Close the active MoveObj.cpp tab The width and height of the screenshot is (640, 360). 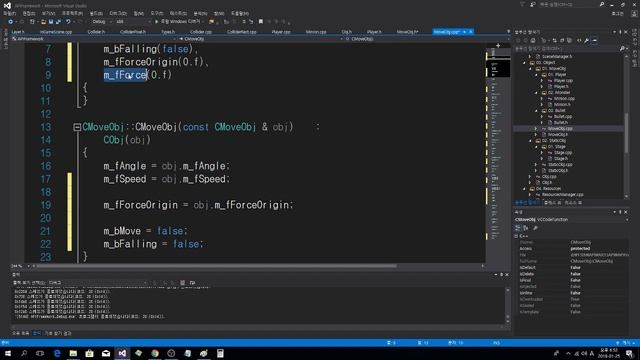[x=471, y=31]
